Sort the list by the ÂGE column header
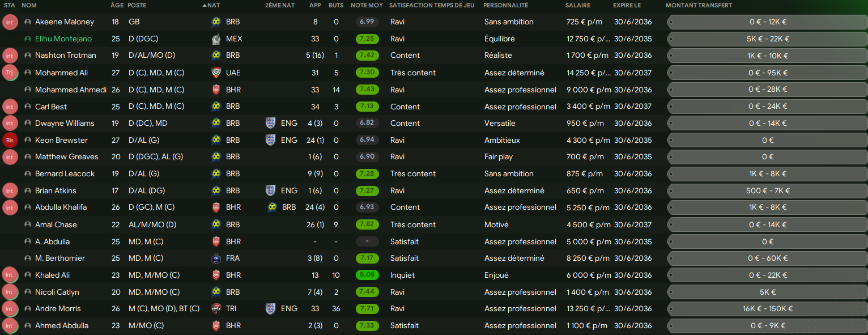The image size is (868, 335). coord(116,5)
